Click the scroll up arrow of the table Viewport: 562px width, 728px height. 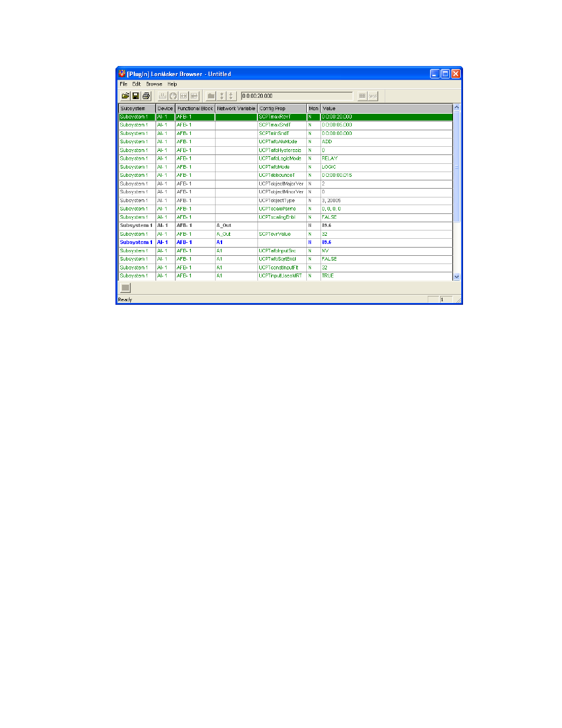pos(457,108)
